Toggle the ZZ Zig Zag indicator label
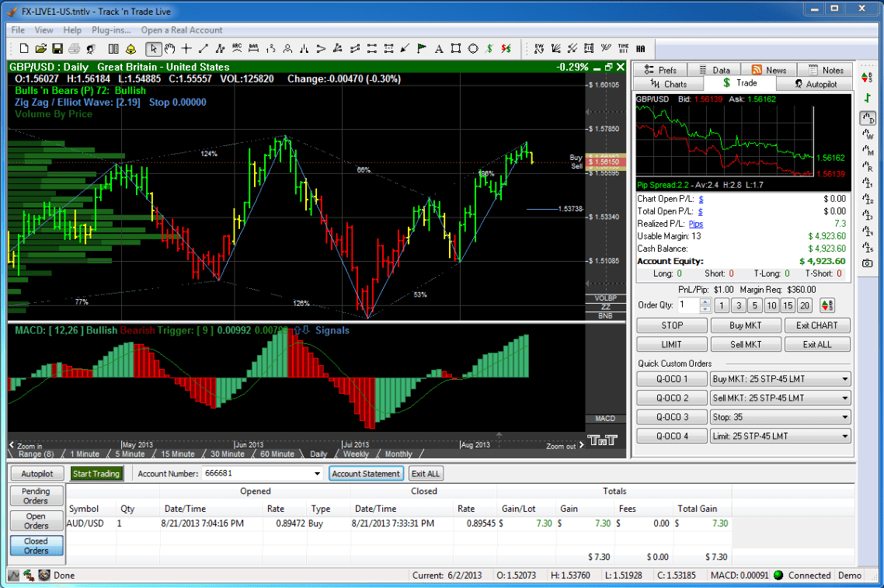Screen dimensions: 884x588 click(x=605, y=308)
